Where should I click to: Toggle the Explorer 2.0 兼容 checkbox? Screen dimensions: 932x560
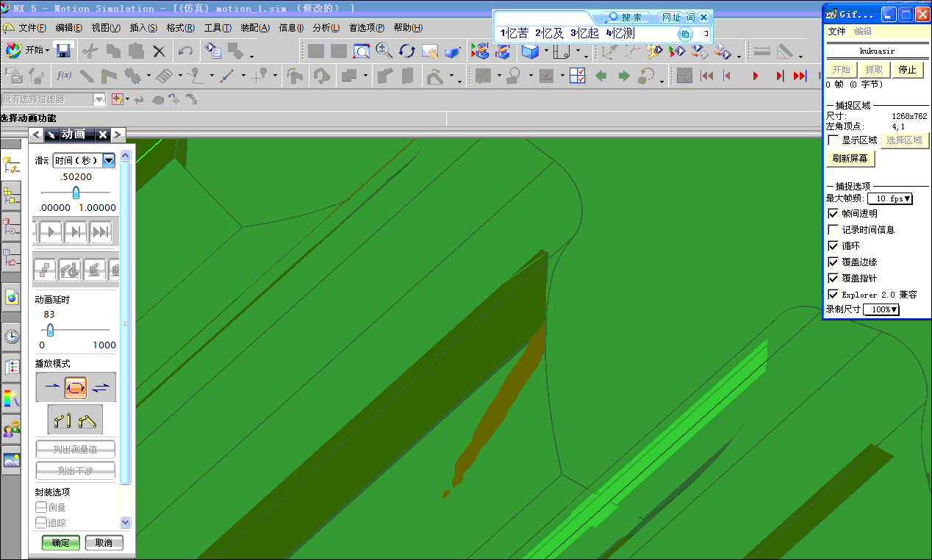coord(833,294)
